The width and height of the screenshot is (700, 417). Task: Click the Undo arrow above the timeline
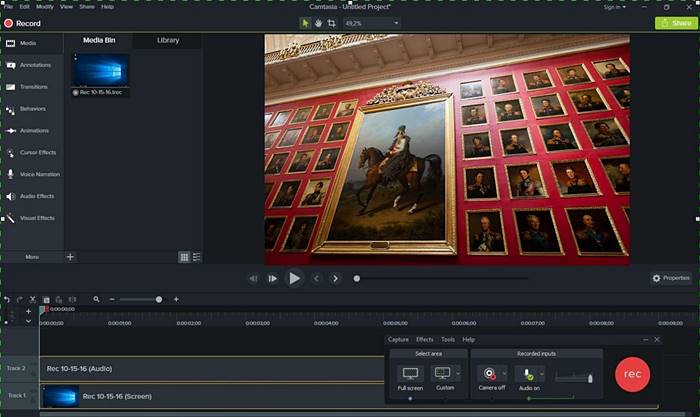pyautogui.click(x=7, y=299)
